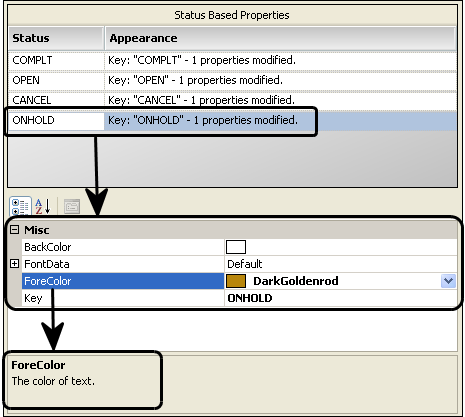Switch to Categorized view in property grid
465x417 pixels.
coord(20,206)
